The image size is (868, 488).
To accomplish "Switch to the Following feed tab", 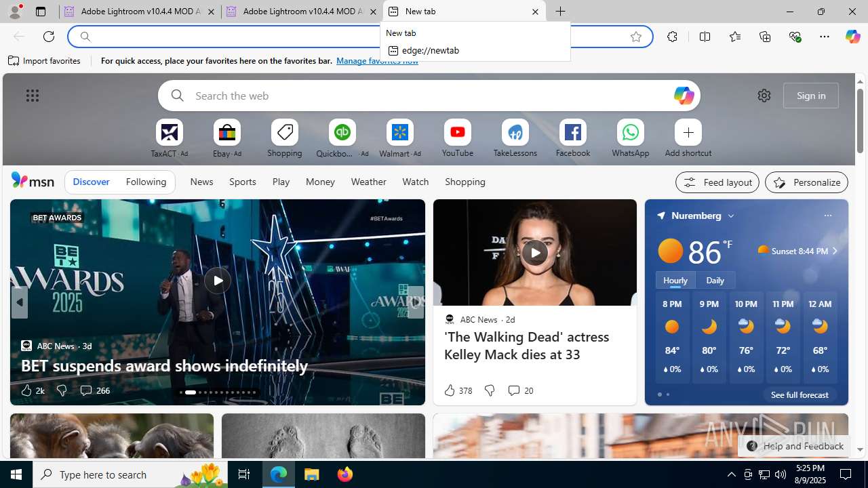I will (x=146, y=182).
